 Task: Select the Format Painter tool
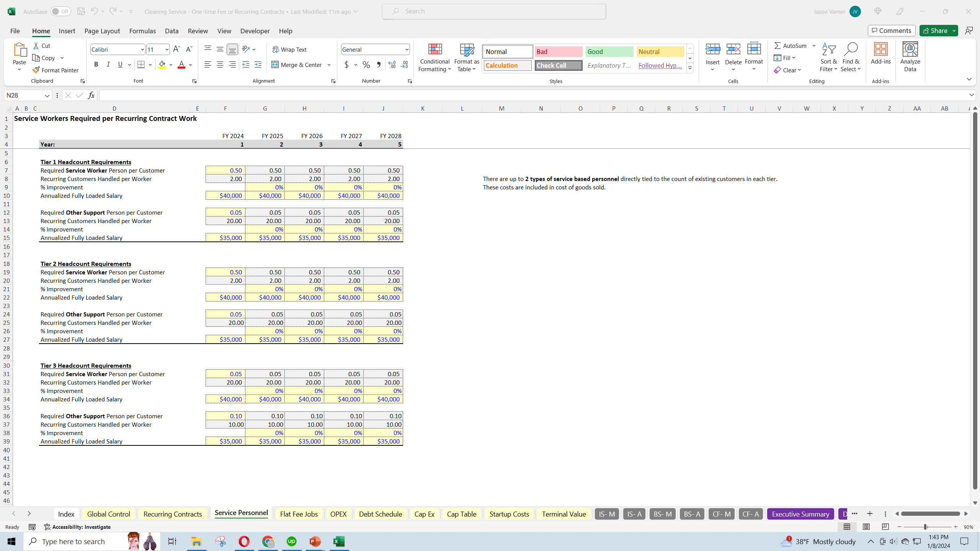click(56, 70)
